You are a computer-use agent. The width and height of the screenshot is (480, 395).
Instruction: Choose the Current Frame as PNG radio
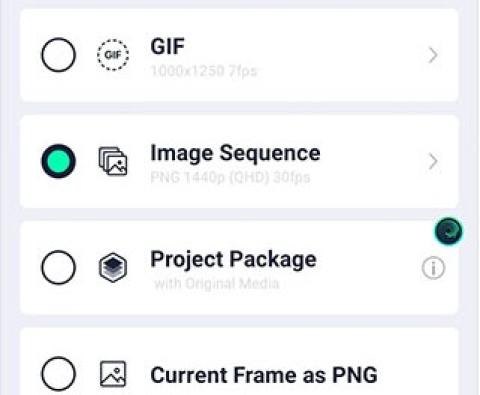click(x=58, y=374)
